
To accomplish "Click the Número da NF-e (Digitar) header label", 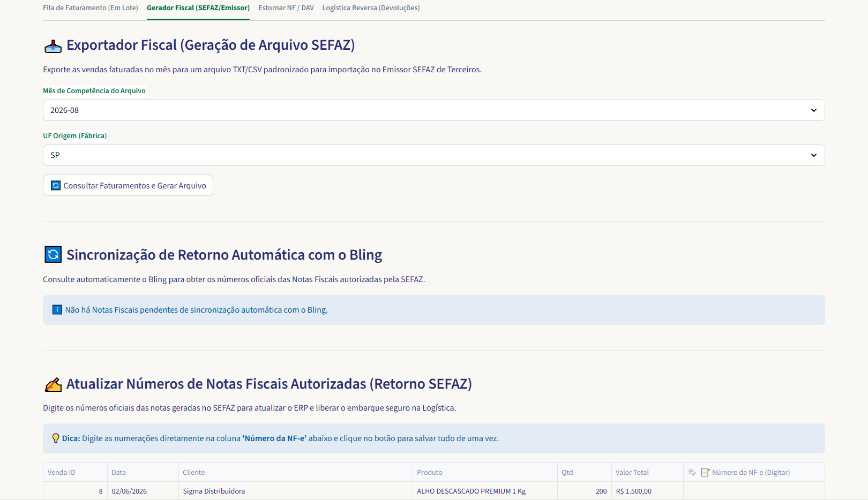I will click(x=751, y=473).
